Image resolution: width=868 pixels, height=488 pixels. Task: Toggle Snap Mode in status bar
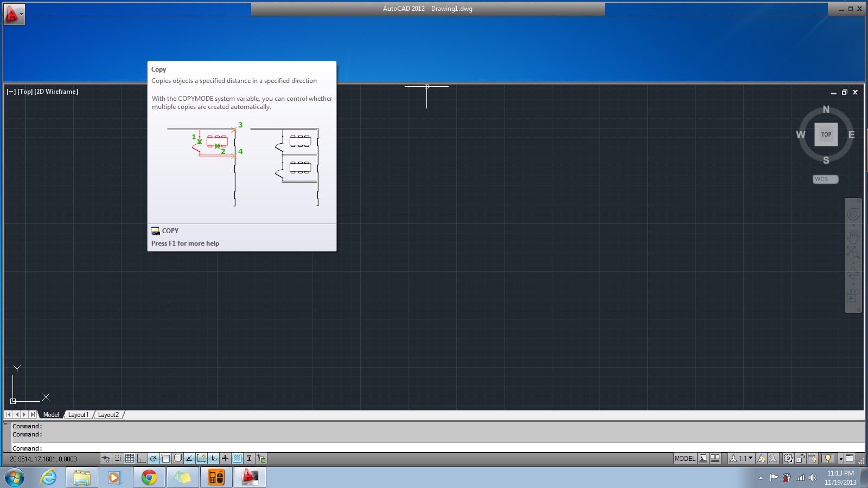coord(118,458)
